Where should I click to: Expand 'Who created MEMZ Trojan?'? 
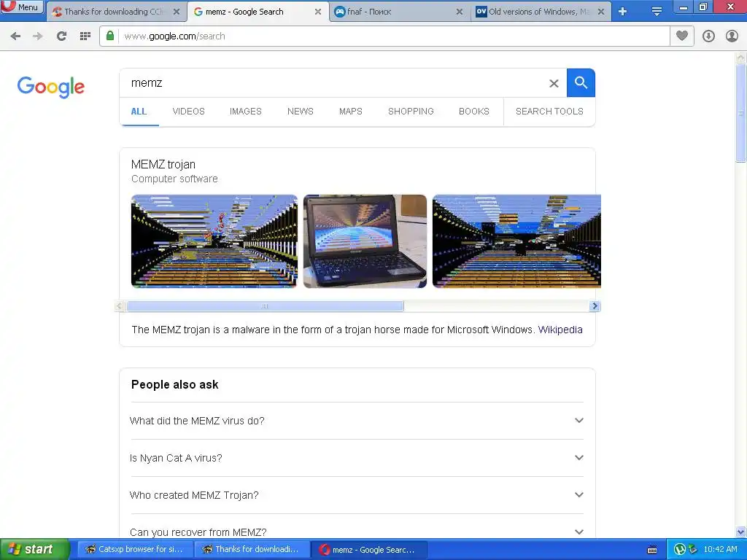[357, 495]
